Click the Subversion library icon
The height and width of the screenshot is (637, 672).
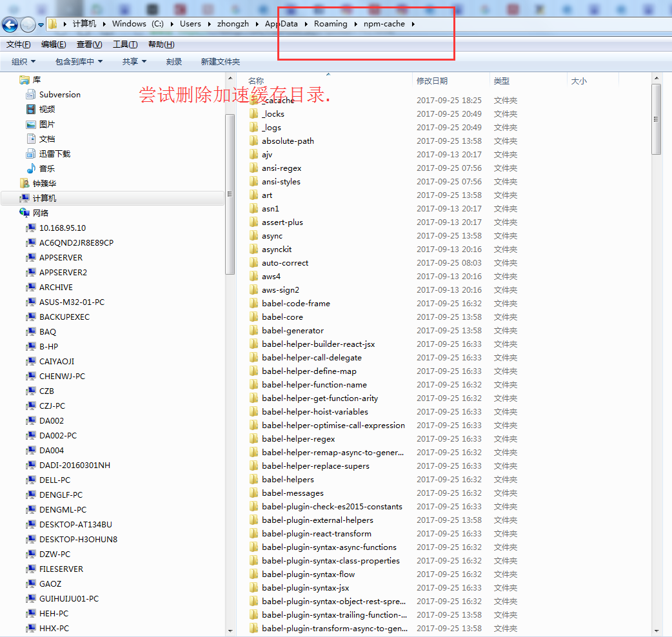[30, 94]
